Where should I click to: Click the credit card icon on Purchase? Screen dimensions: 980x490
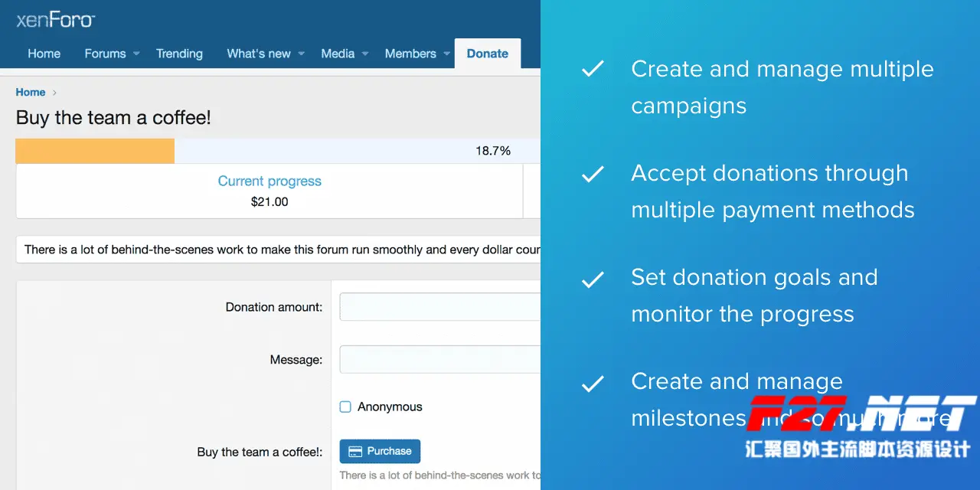pyautogui.click(x=355, y=452)
